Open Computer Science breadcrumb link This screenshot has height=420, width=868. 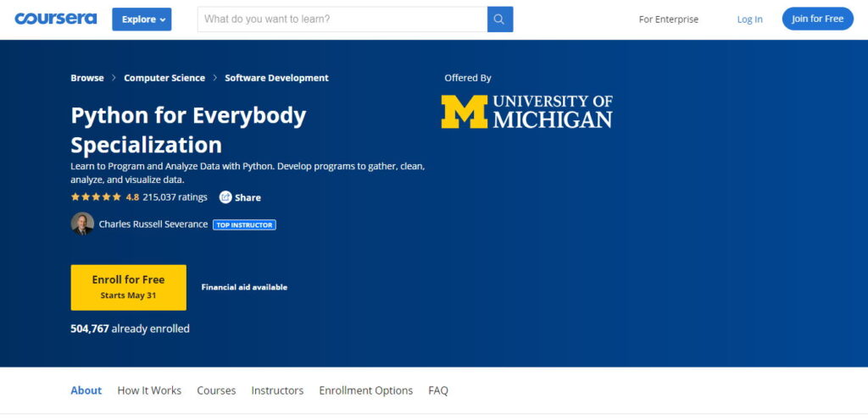[164, 78]
